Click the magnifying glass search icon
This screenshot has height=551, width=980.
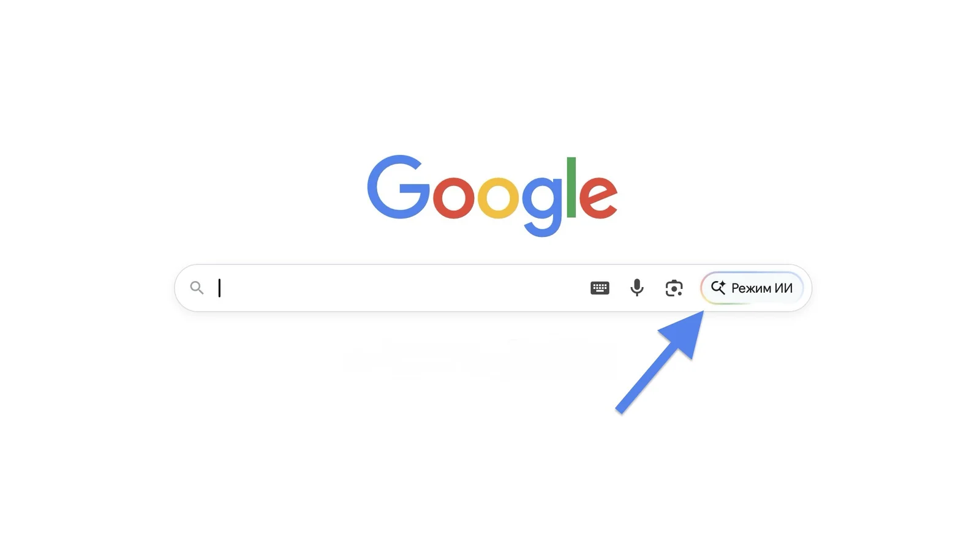pyautogui.click(x=197, y=288)
